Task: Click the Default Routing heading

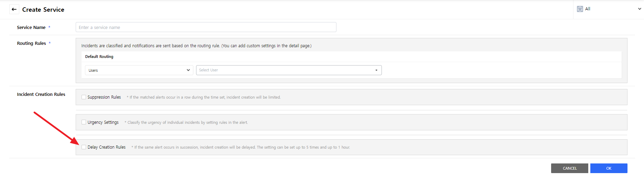Action: 99,57
